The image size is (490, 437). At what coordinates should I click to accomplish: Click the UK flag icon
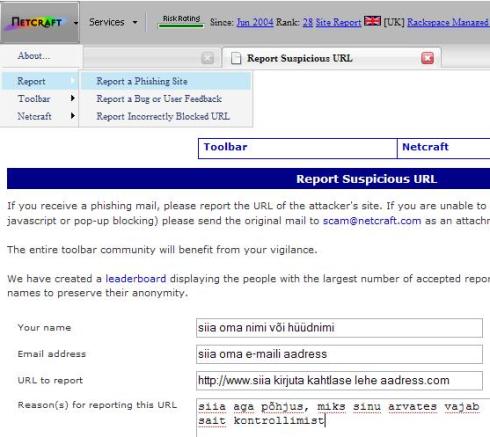pyautogui.click(x=372, y=21)
